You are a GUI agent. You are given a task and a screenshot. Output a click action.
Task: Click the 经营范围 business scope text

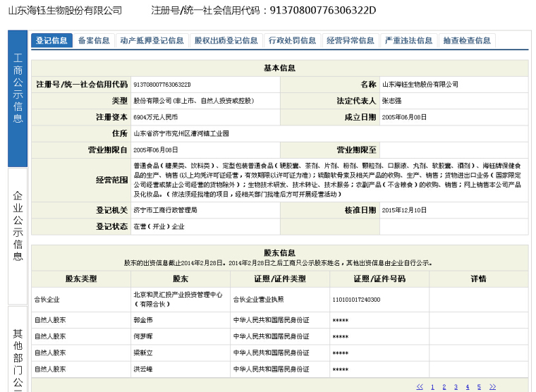327,180
